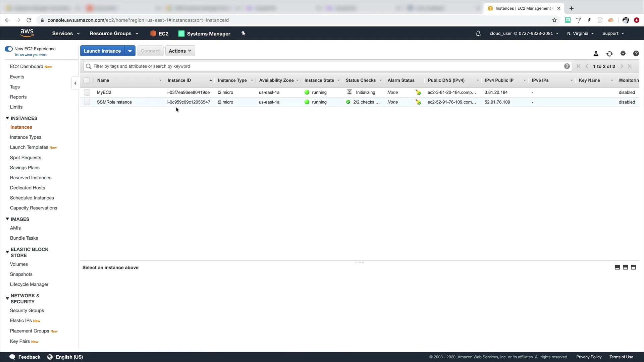Viewport: 644px width, 362px height.
Task: Click the alarm icon in the MyEC2 row
Action: click(x=418, y=92)
